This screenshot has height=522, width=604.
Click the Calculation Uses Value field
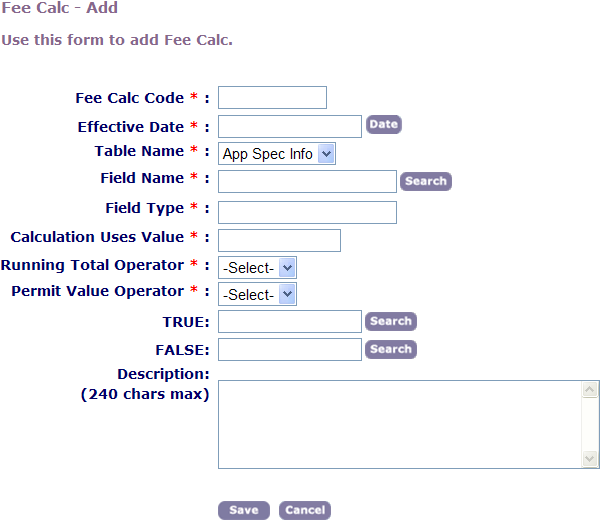279,240
